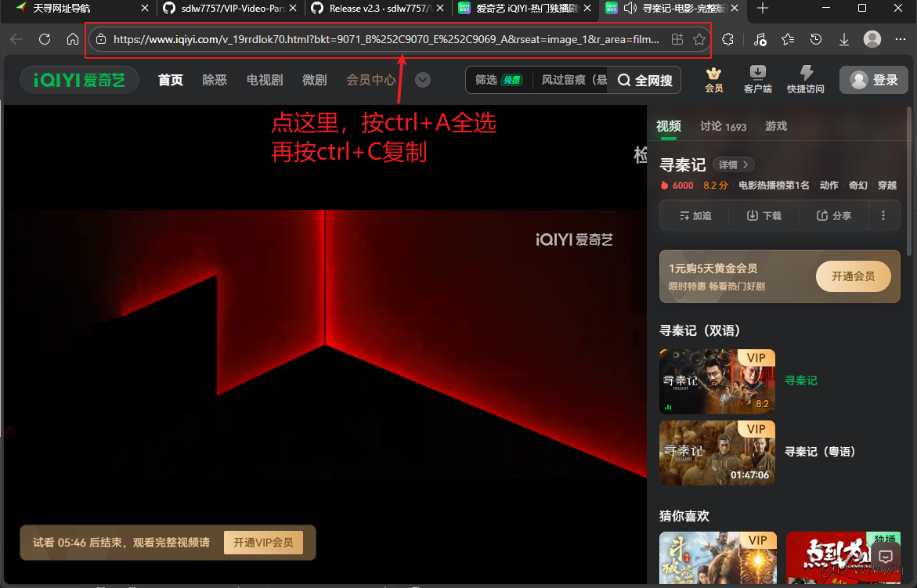The height and width of the screenshot is (588, 917).
Task: Click the 奇幻 genre tag
Action: pyautogui.click(x=858, y=186)
